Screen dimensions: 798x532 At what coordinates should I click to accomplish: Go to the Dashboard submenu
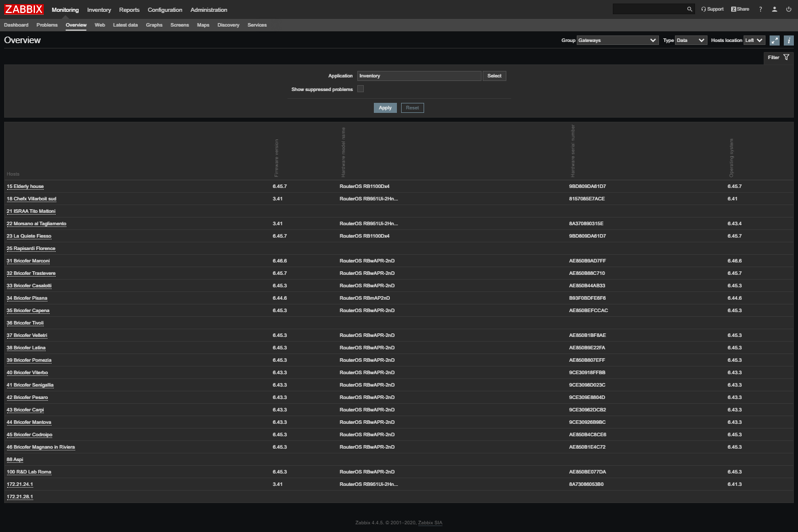tap(16, 25)
